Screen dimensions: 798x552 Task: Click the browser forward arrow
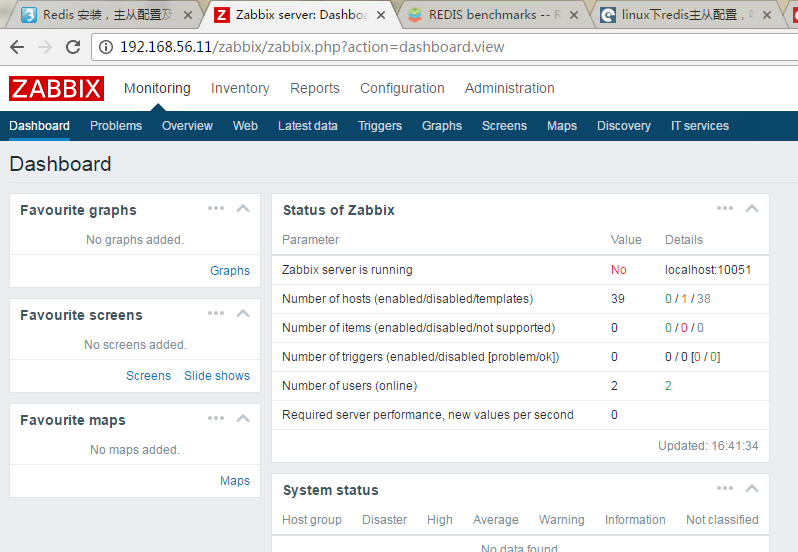tap(45, 47)
